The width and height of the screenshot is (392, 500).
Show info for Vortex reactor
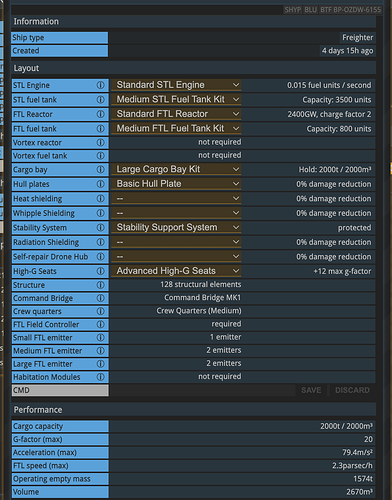[x=100, y=143]
